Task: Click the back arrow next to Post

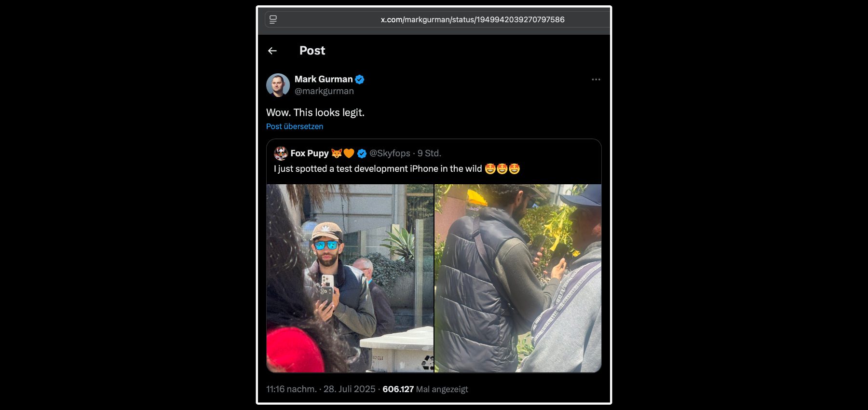Action: 272,51
